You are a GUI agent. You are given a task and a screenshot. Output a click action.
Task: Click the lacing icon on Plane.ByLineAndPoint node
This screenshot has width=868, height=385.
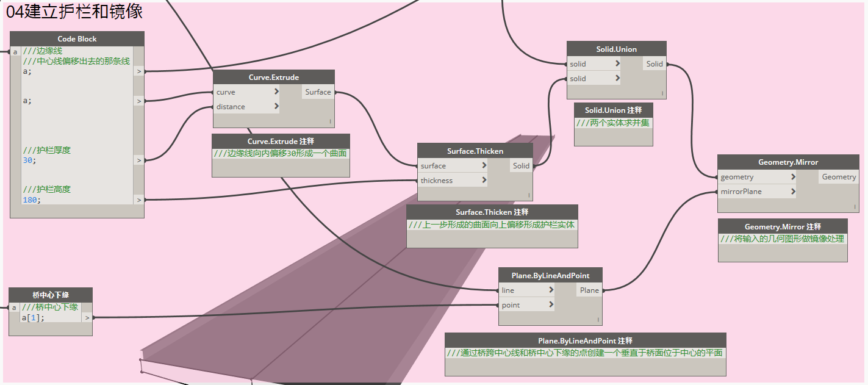coord(598,320)
